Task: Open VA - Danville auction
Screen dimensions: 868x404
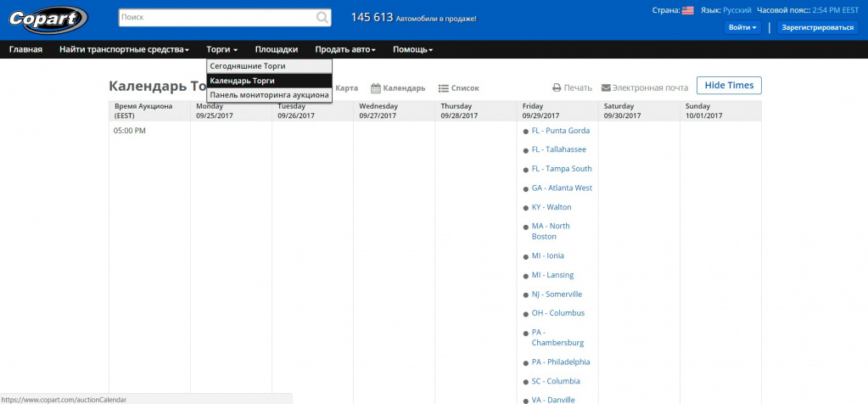Action: pos(553,400)
